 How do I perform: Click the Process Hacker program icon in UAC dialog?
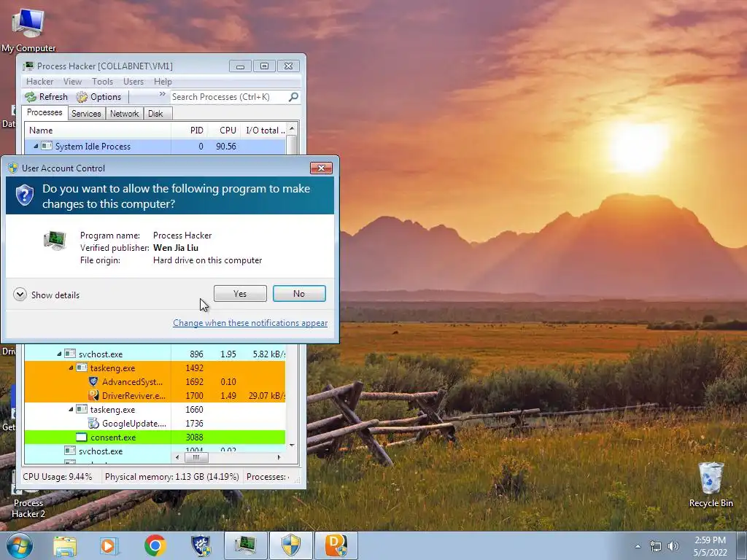click(x=55, y=241)
